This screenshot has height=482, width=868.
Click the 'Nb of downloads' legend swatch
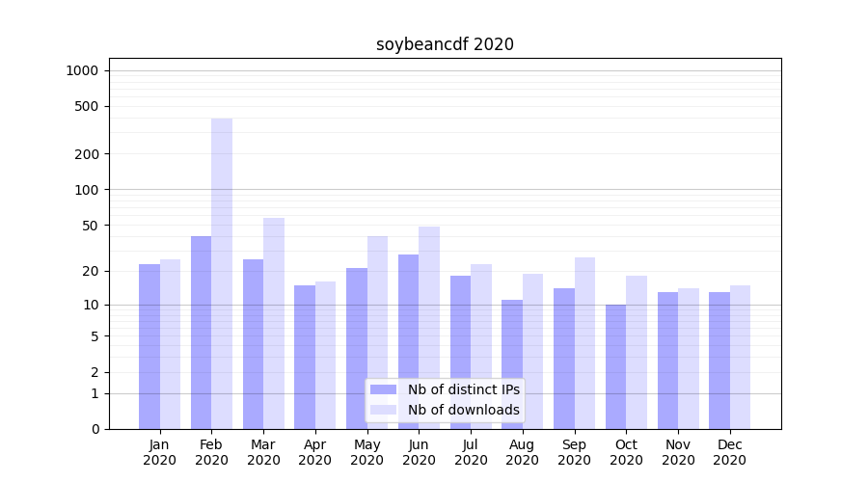pyautogui.click(x=383, y=410)
